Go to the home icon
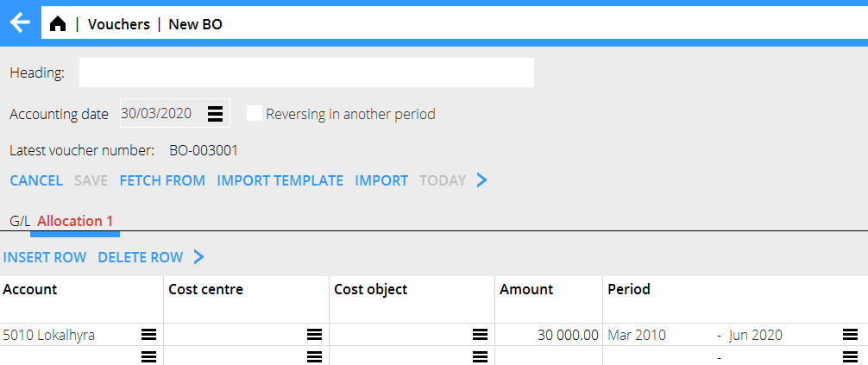This screenshot has height=365, width=868. click(58, 24)
